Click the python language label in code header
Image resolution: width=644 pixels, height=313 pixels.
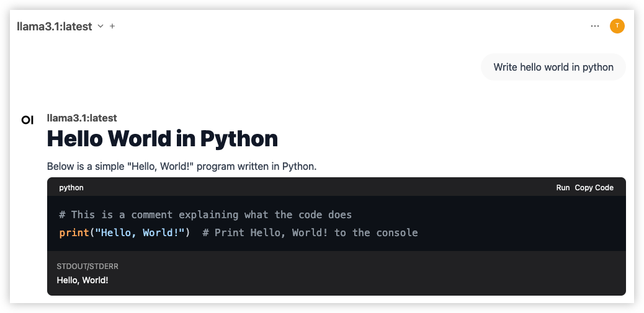pyautogui.click(x=71, y=188)
